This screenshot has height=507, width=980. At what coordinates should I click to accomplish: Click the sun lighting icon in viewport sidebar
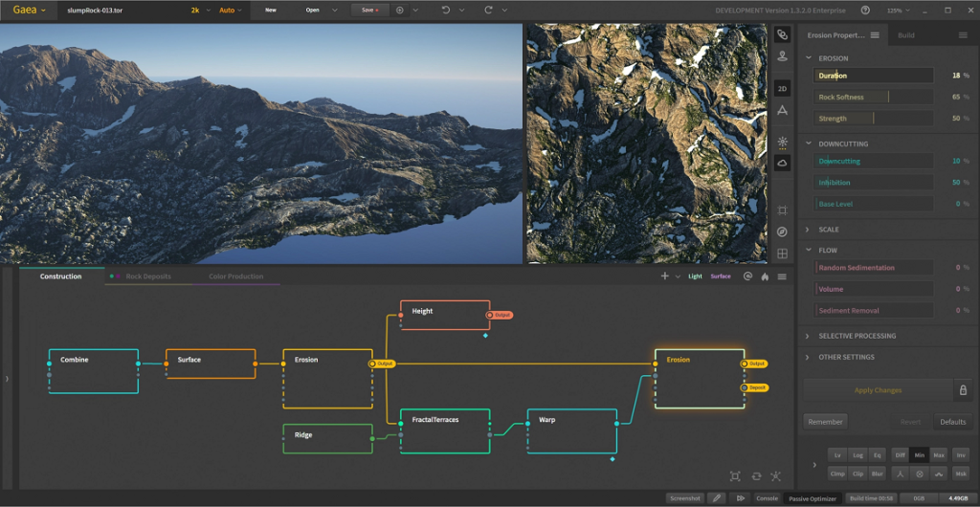(782, 142)
